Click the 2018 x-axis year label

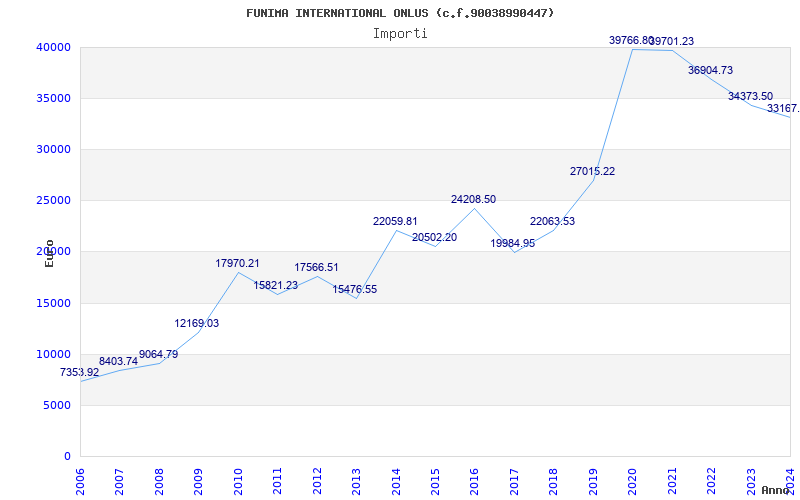554,481
